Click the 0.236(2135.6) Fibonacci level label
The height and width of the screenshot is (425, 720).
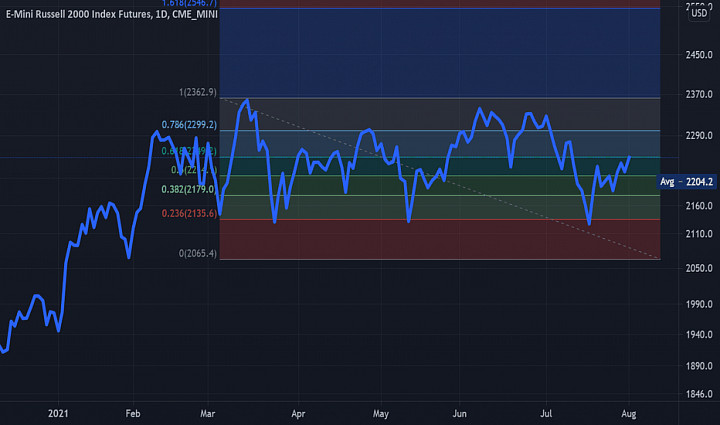tap(189, 213)
